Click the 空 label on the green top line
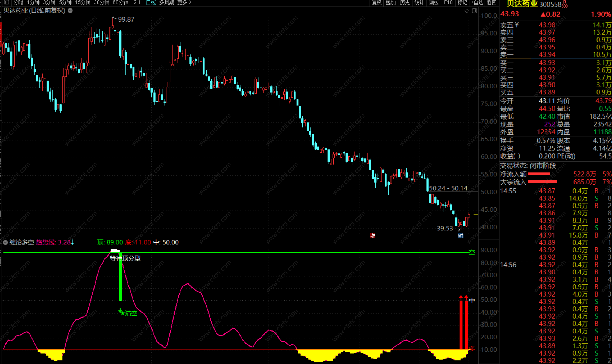The height and width of the screenshot is (364, 612). (x=472, y=252)
